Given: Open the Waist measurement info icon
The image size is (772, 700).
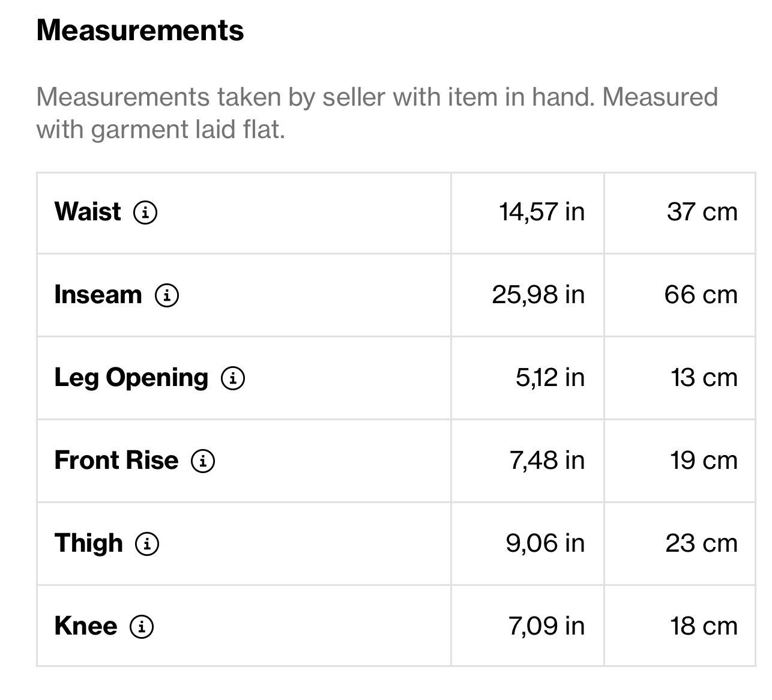Looking at the screenshot, I should coord(145,213).
